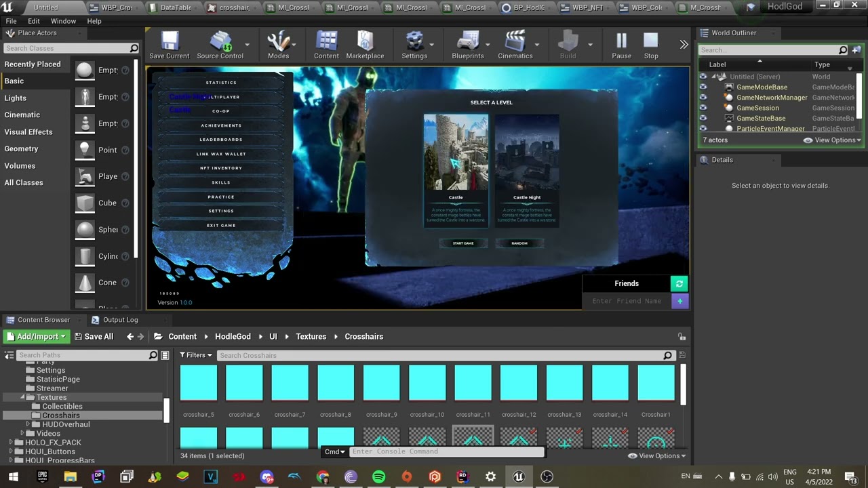Stop the play session
Image resolution: width=868 pixels, height=488 pixels.
click(x=651, y=45)
